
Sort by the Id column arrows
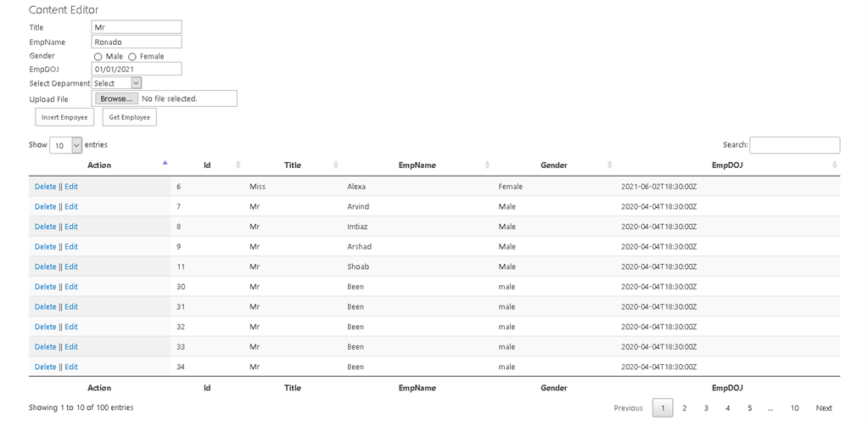click(x=238, y=165)
